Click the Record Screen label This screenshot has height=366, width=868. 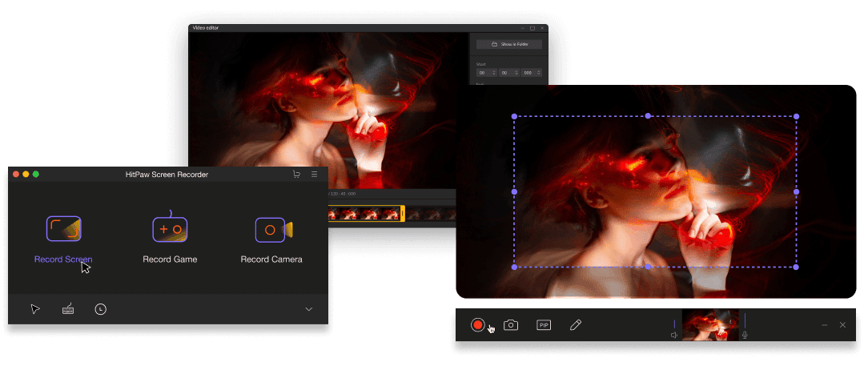[63, 259]
